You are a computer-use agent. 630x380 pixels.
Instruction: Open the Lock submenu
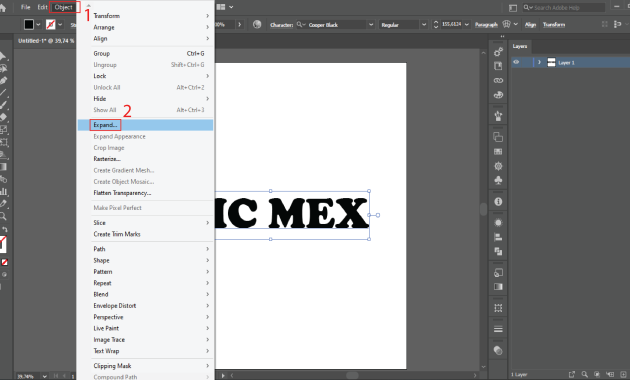pyautogui.click(x=145, y=76)
